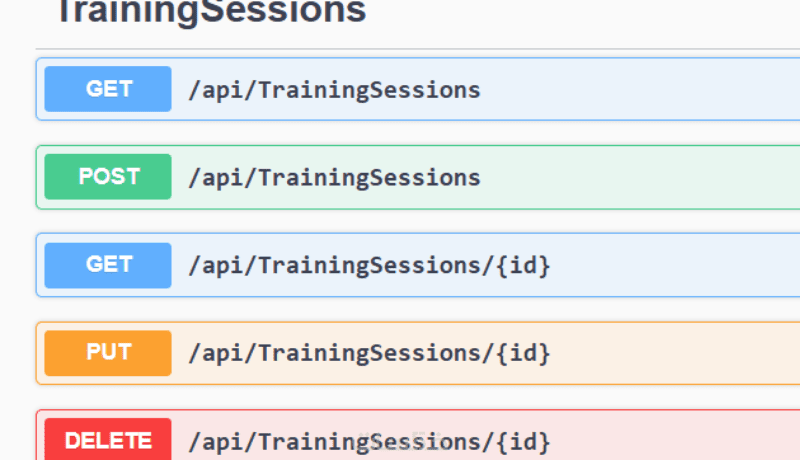Image resolution: width=800 pixels, height=460 pixels.
Task: Click the GET badge for /api/TrainingSessions
Action: tap(108, 89)
